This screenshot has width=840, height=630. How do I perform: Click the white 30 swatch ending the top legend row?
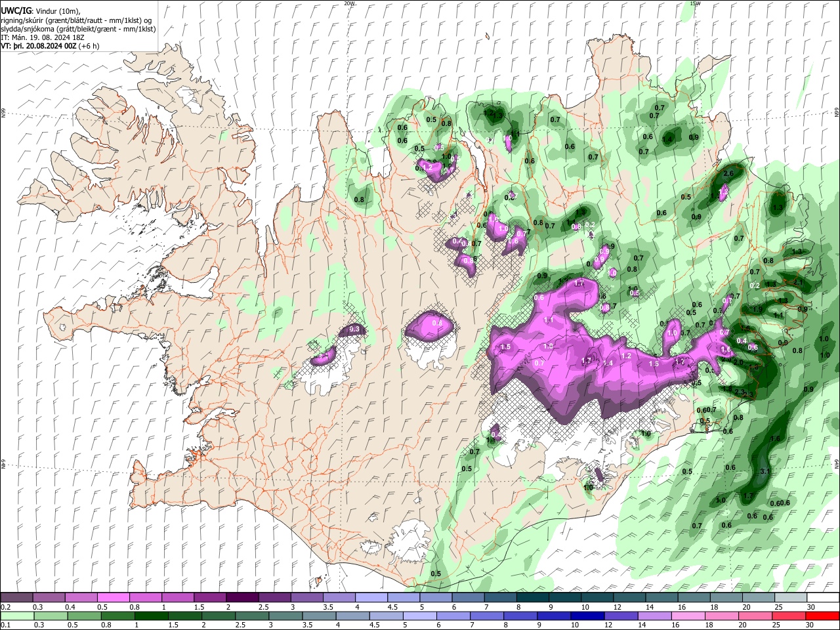click(x=823, y=598)
